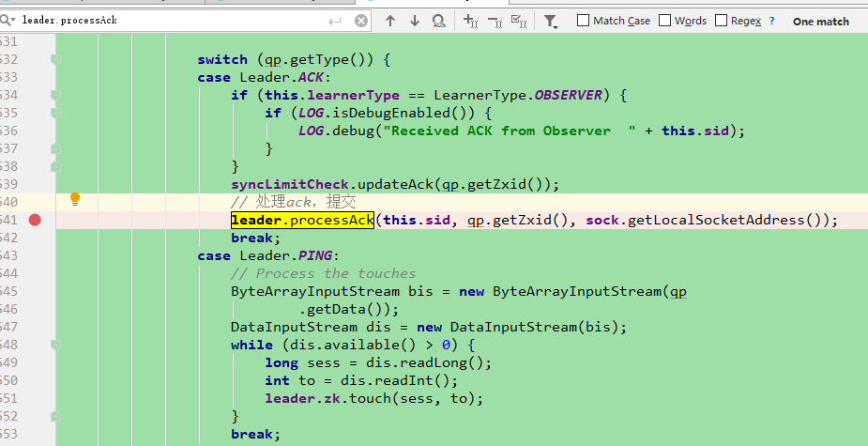
Task: Click fold end marker of LOG.isDebugEnabled block
Action: (x=55, y=148)
